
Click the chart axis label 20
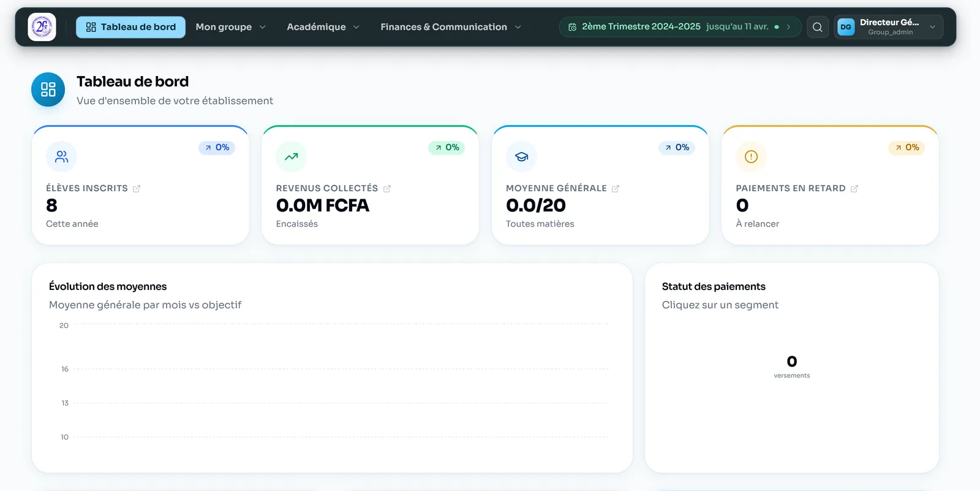(x=64, y=325)
